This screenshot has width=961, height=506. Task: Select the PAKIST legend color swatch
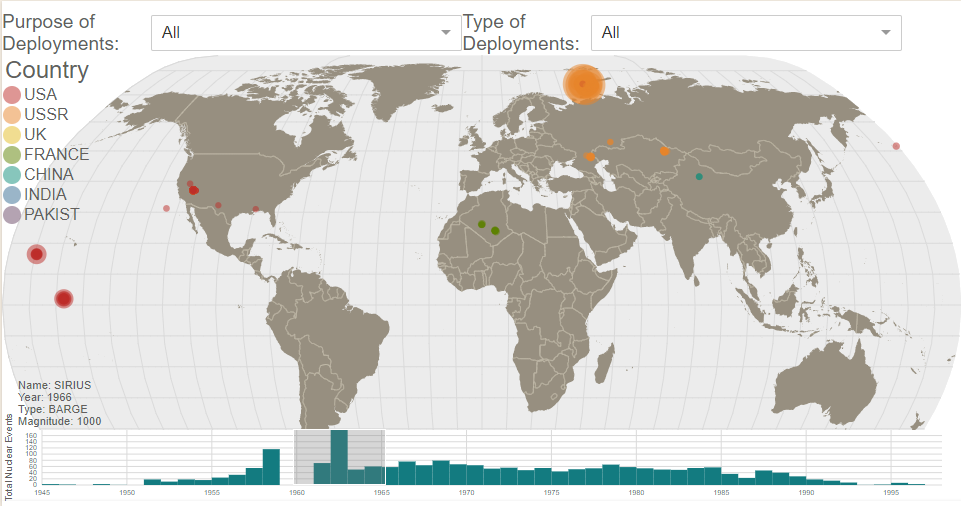coord(12,214)
